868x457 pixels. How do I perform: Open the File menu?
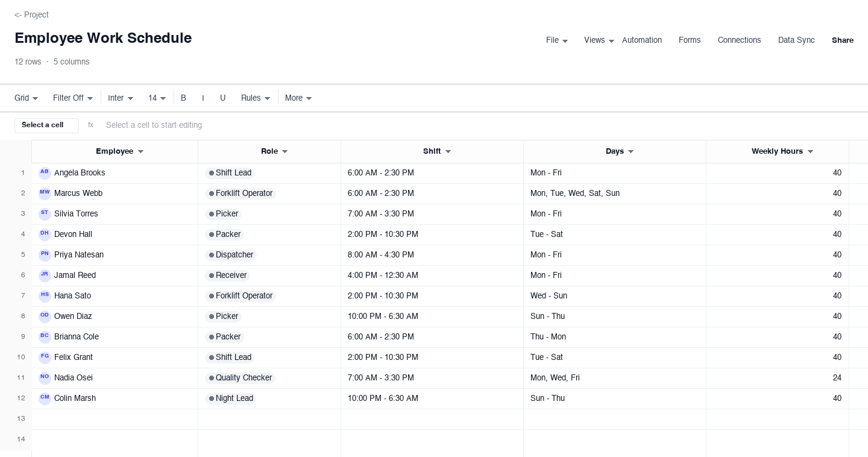click(557, 40)
